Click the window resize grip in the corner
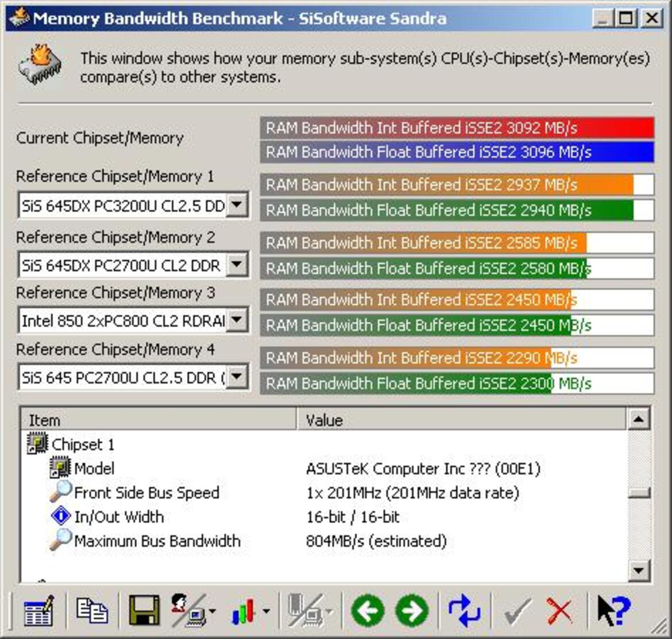The image size is (672, 639). click(660, 628)
